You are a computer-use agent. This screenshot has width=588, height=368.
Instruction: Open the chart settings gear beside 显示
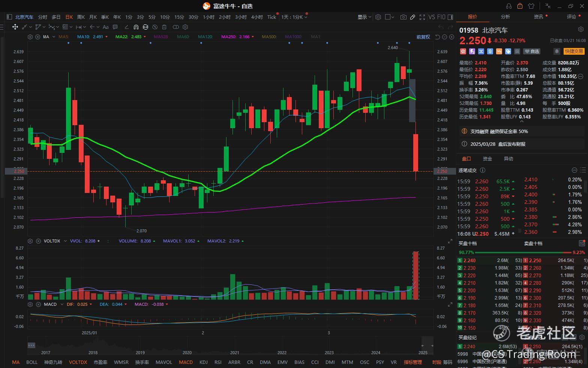click(378, 17)
